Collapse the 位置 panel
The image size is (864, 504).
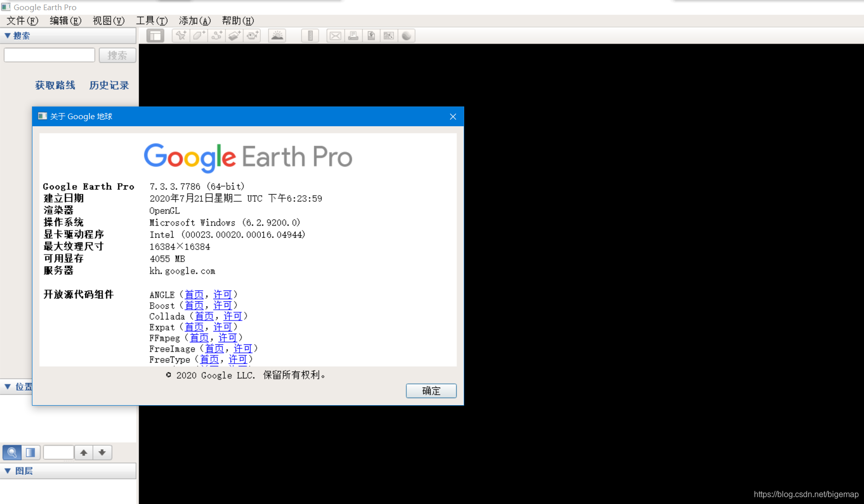coord(8,387)
